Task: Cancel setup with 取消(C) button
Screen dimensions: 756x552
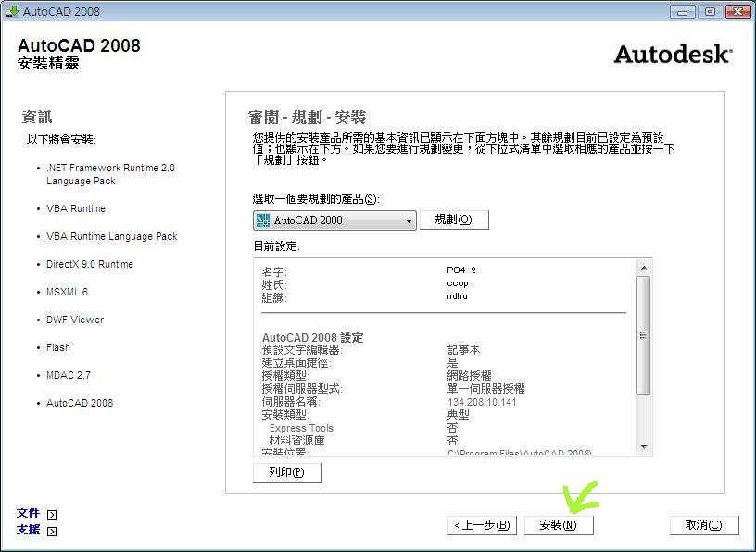Action: 704,525
